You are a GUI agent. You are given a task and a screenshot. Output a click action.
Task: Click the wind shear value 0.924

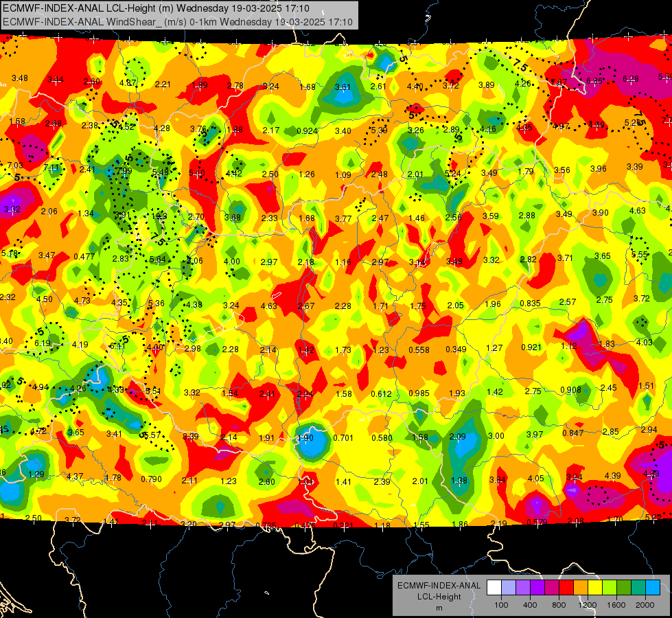(x=307, y=130)
